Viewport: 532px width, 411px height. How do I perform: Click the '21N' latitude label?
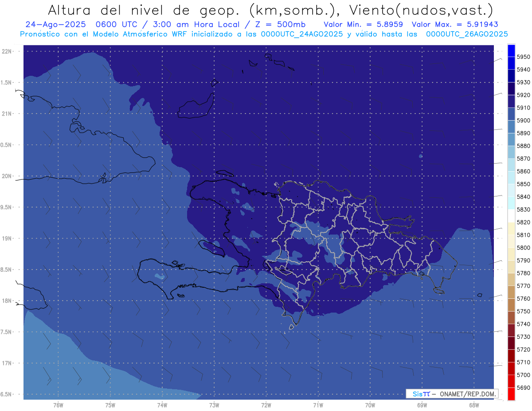pyautogui.click(x=7, y=114)
